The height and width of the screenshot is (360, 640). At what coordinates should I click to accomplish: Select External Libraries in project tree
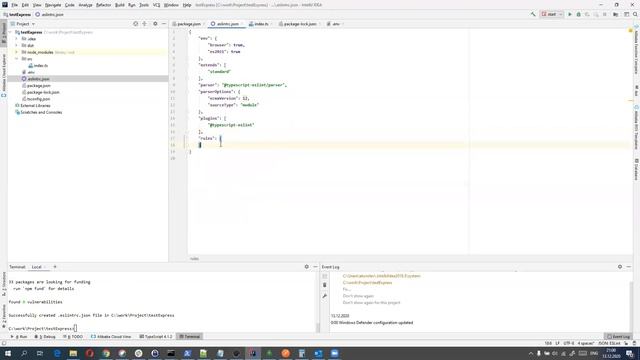(33, 106)
